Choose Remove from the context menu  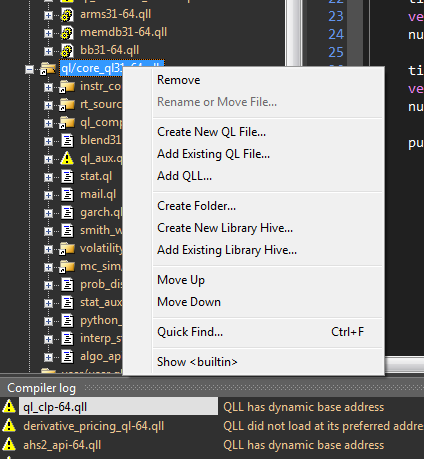pyautogui.click(x=253, y=80)
